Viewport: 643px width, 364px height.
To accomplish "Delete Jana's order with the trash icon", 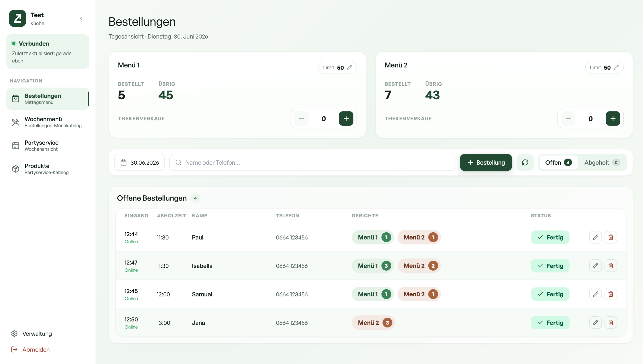I will pos(610,323).
